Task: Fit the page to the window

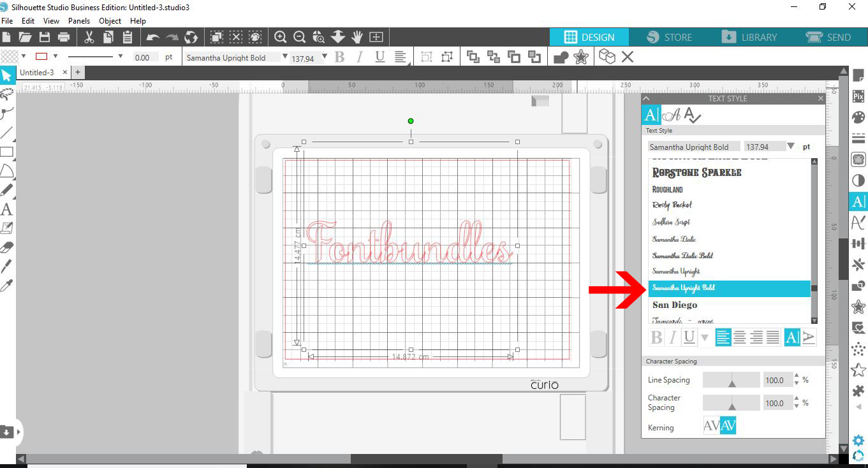Action: click(376, 37)
